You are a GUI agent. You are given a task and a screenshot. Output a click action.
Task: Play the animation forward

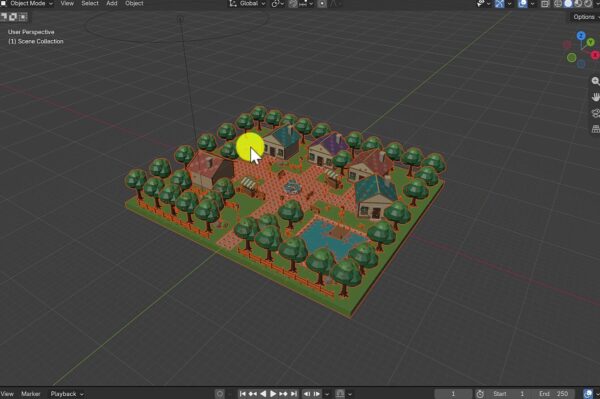273,394
